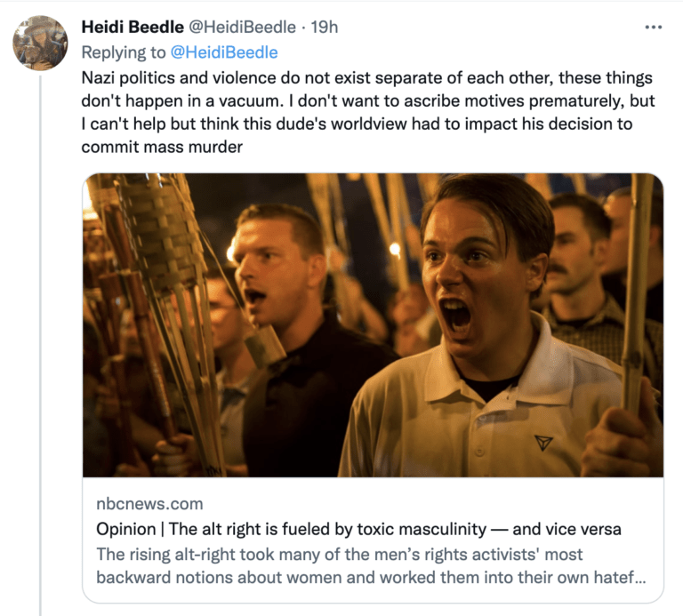Click Heidi Beedle's profile avatar
683x616 pixels.
click(x=40, y=43)
